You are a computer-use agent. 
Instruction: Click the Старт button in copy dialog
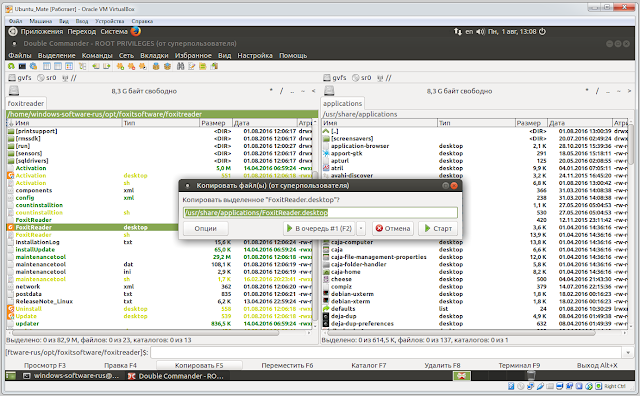pyautogui.click(x=438, y=228)
